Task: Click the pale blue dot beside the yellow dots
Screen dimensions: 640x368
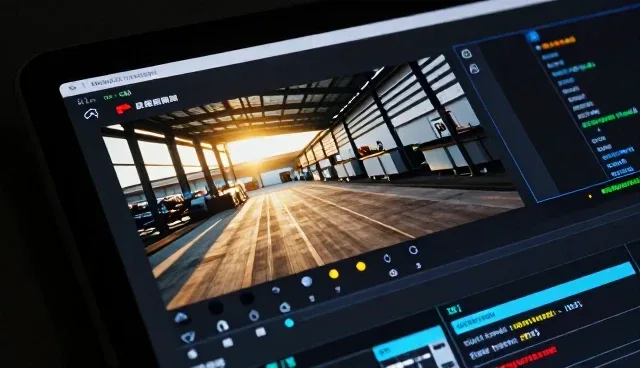Action: [x=307, y=281]
